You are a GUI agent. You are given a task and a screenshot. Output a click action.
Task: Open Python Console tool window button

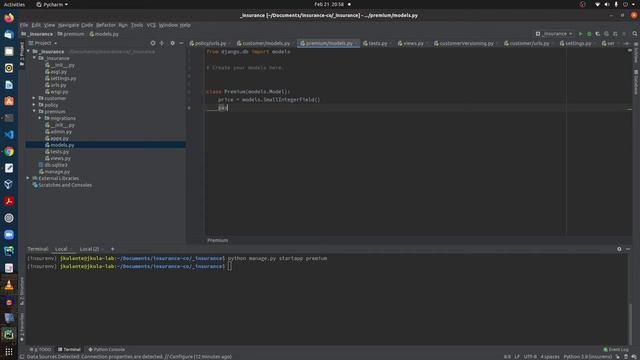click(107, 349)
